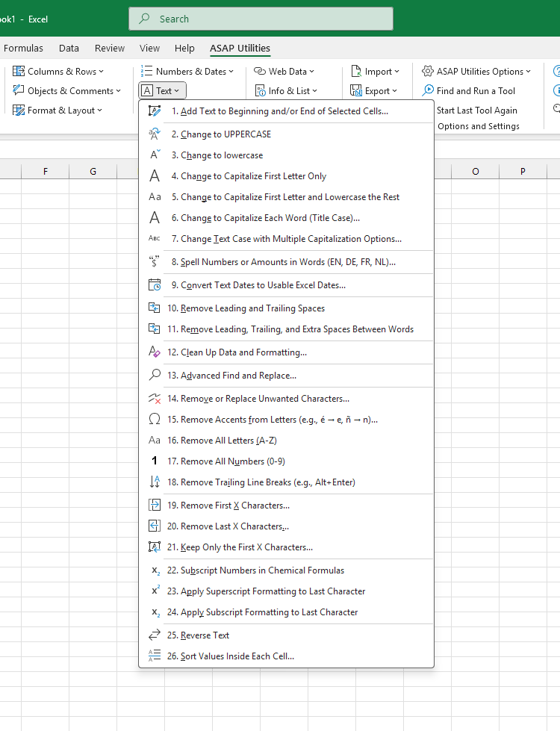Click the Reverse Text arrows icon
Screen dimensions: 560x731
pyautogui.click(x=155, y=635)
